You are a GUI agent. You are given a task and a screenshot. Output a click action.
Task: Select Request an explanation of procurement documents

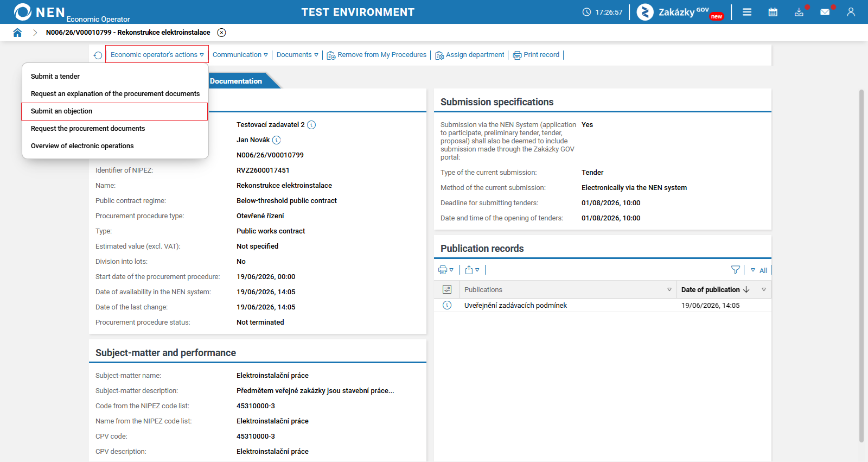click(115, 94)
